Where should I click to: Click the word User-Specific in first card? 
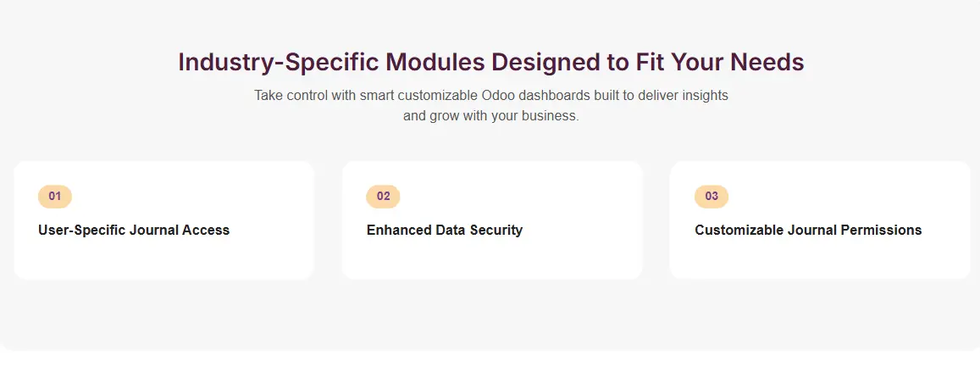click(x=82, y=230)
